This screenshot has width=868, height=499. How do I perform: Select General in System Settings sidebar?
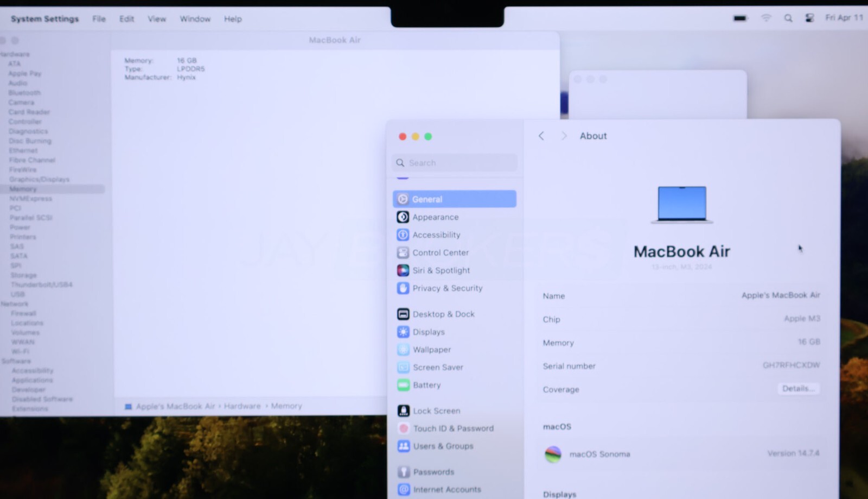(x=454, y=199)
